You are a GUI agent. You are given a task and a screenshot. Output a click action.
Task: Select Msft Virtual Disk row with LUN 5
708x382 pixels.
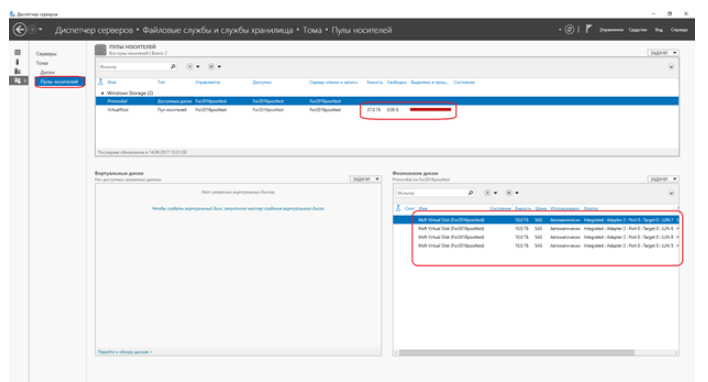pyautogui.click(x=536, y=246)
